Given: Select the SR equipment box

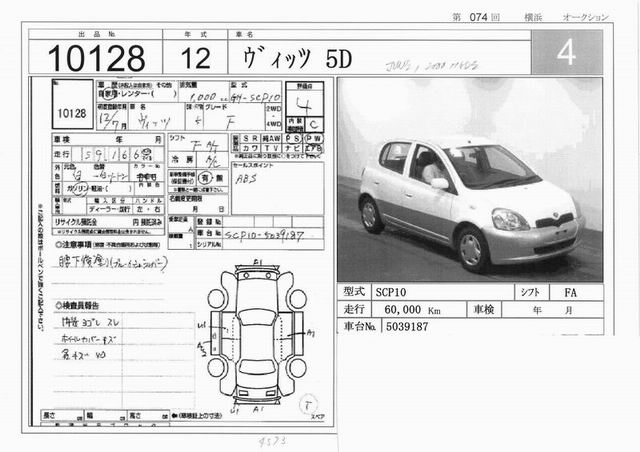Looking at the screenshot, I should tap(250, 139).
